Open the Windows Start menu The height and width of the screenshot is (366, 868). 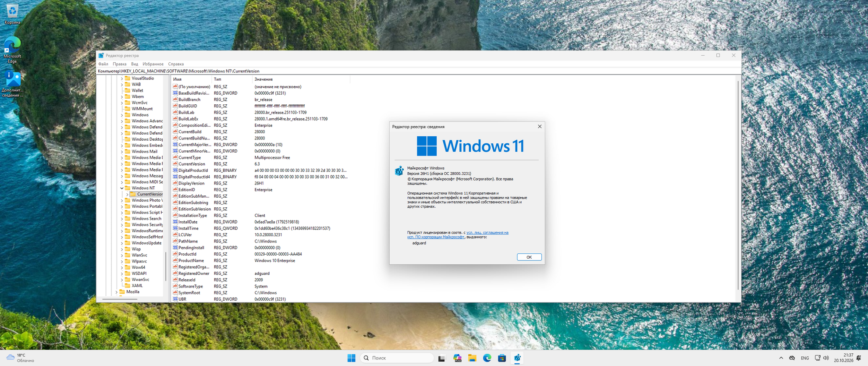pos(351,358)
